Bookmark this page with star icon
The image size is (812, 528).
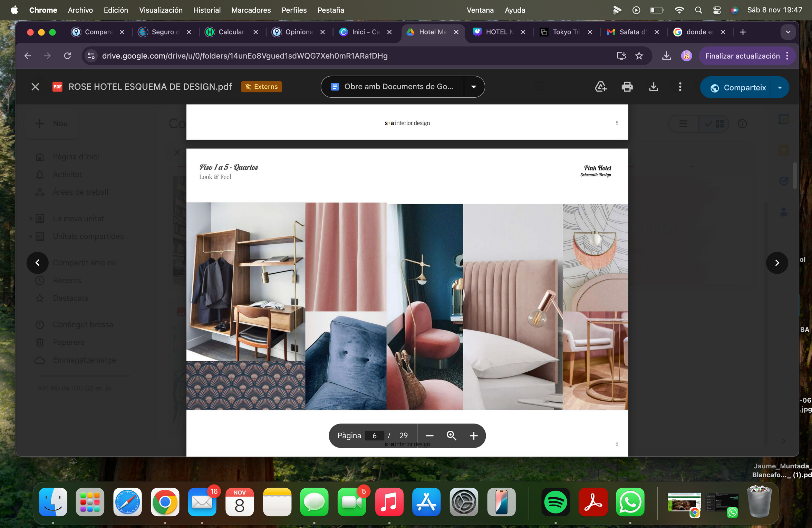(x=639, y=56)
